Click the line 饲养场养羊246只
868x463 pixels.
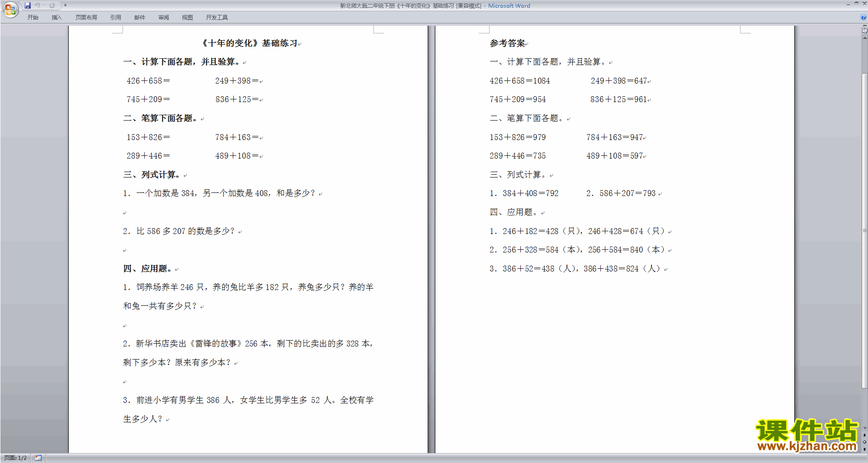coord(248,287)
